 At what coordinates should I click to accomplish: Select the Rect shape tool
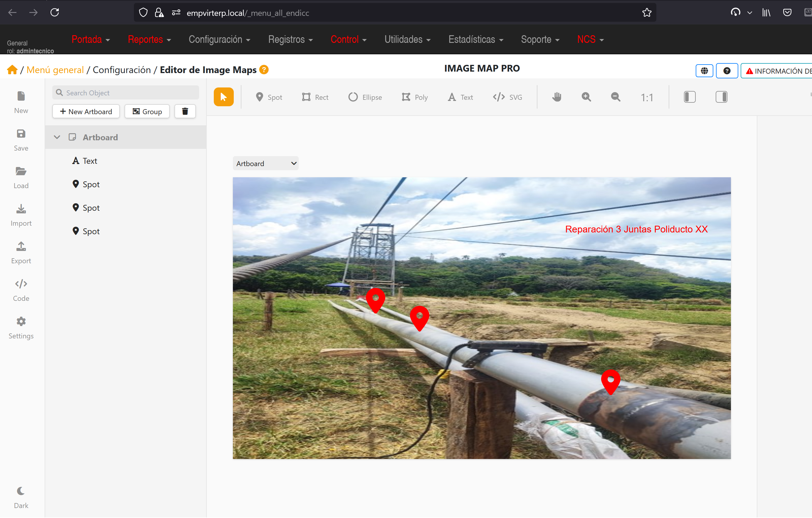(315, 97)
